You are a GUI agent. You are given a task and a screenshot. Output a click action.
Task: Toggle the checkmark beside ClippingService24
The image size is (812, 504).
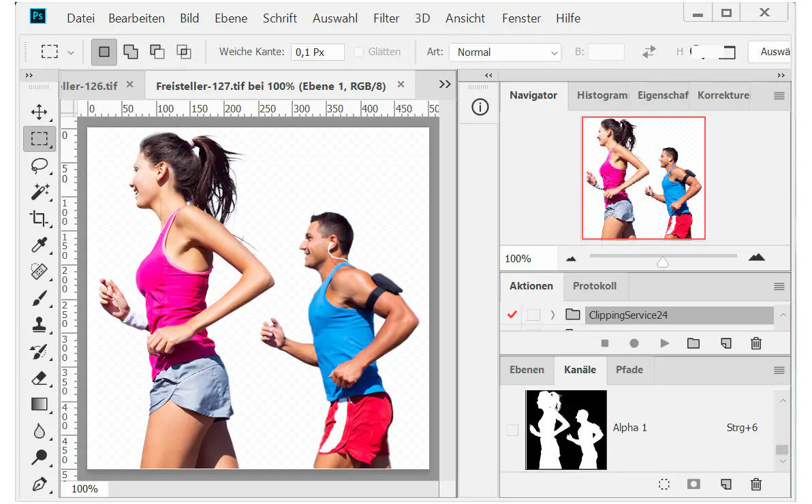(512, 315)
